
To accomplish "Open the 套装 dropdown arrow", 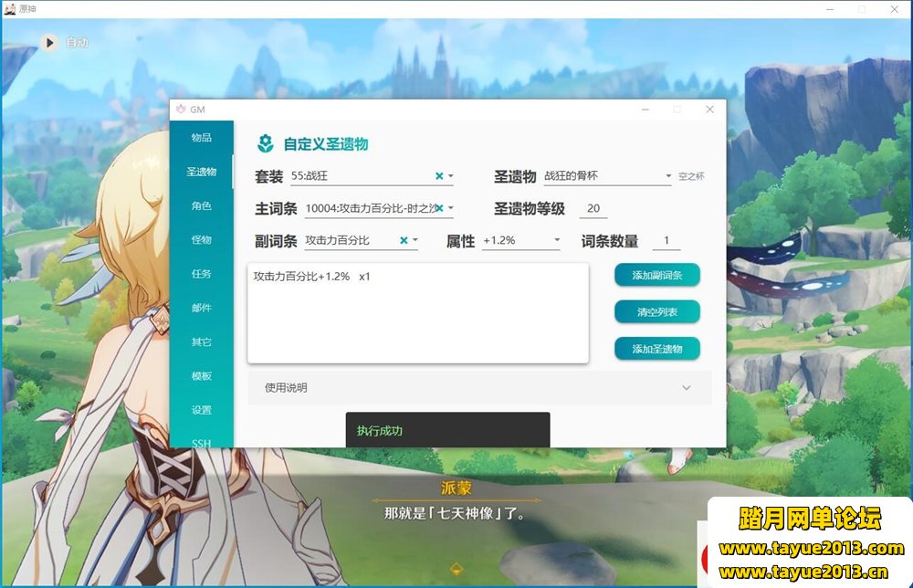I will (451, 176).
